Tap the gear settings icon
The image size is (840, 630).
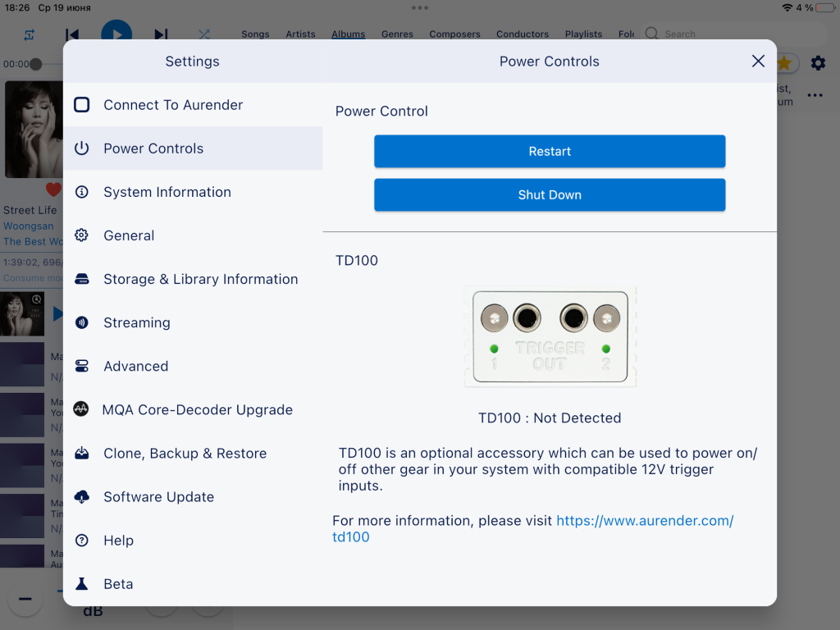point(818,63)
